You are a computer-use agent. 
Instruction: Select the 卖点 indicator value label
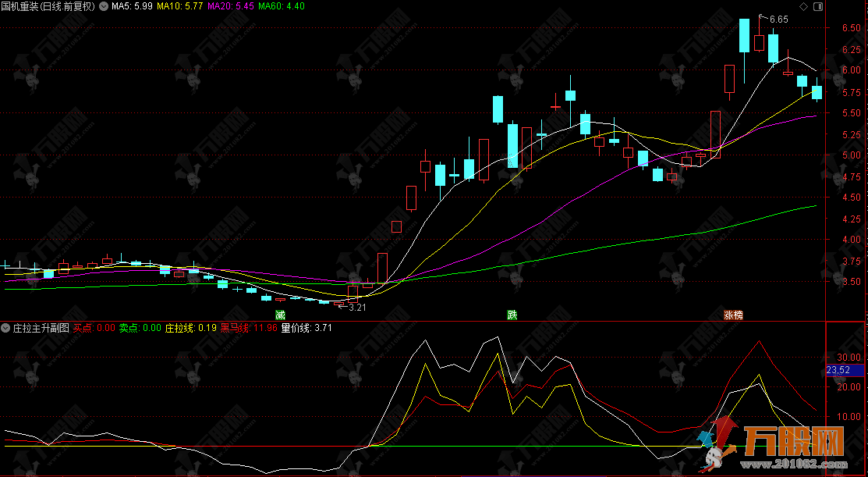140,328
